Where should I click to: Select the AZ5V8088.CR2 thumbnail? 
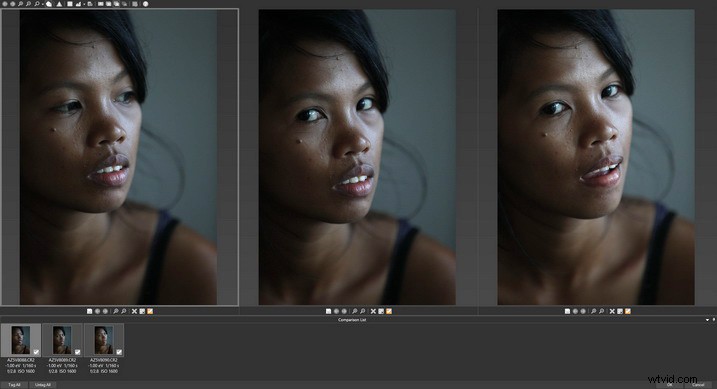[21, 340]
